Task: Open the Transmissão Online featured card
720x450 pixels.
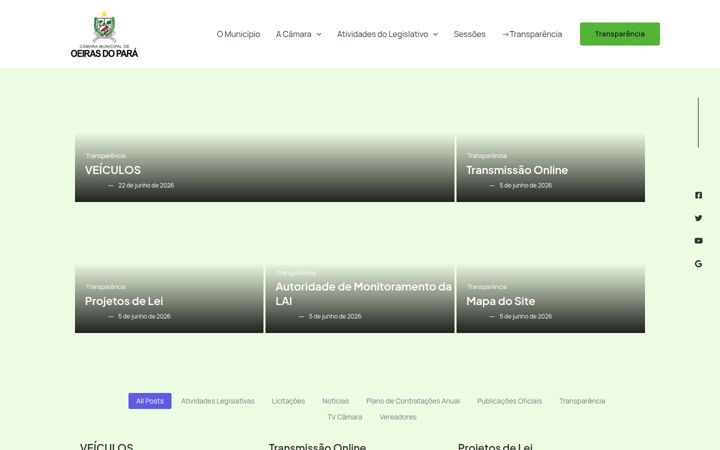Action: [517, 170]
